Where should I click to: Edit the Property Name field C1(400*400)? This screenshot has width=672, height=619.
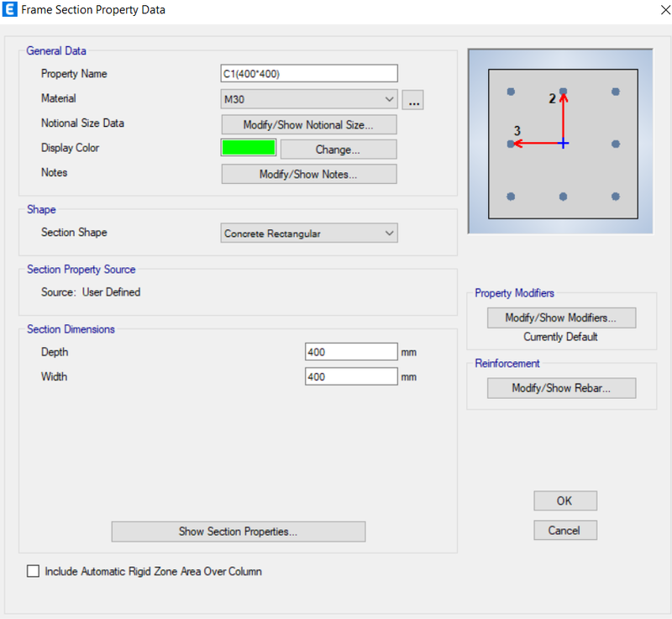(x=309, y=73)
